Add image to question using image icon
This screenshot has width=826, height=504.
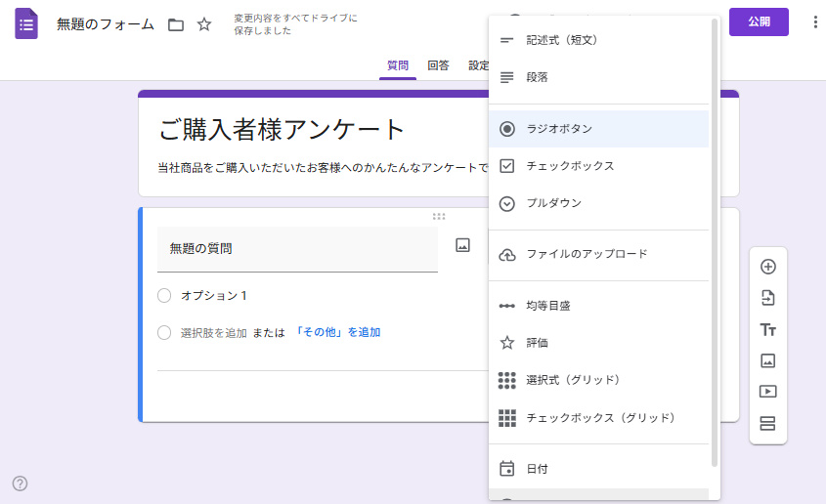click(463, 245)
